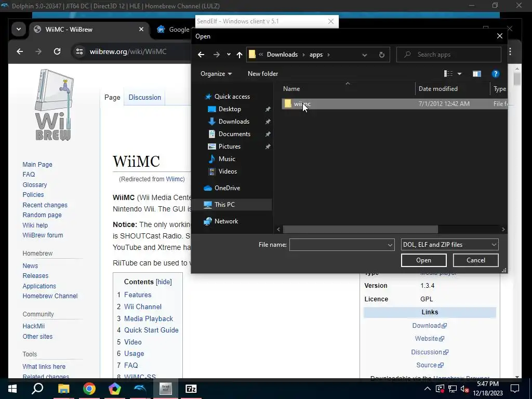Click the wiibrew.org URL address bar
The image size is (532, 399).
coord(128,51)
